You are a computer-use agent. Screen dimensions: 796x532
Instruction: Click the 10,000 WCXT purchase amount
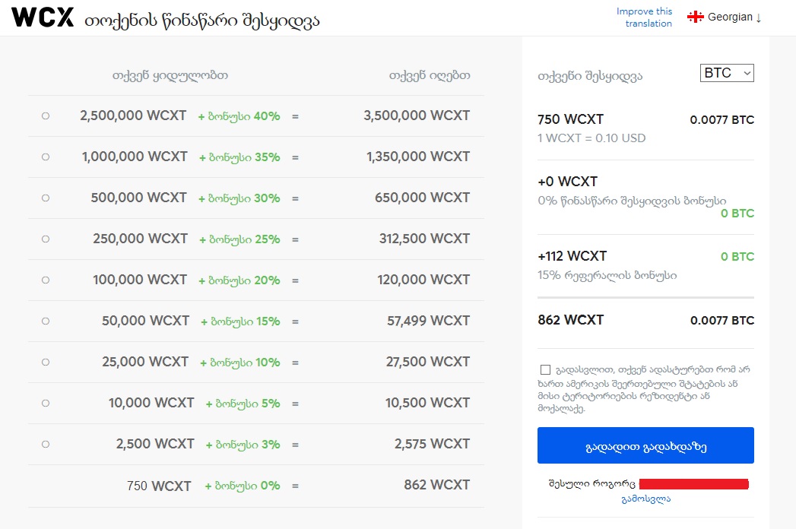point(151,403)
